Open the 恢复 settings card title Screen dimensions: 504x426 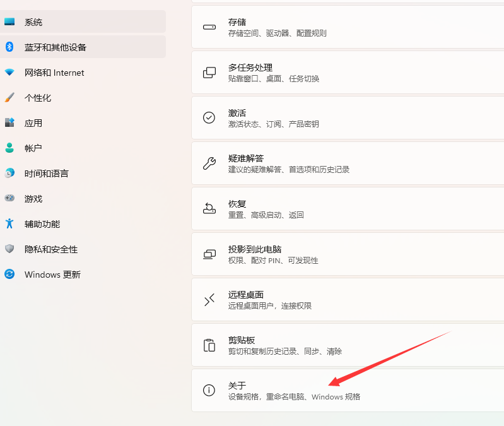237,204
